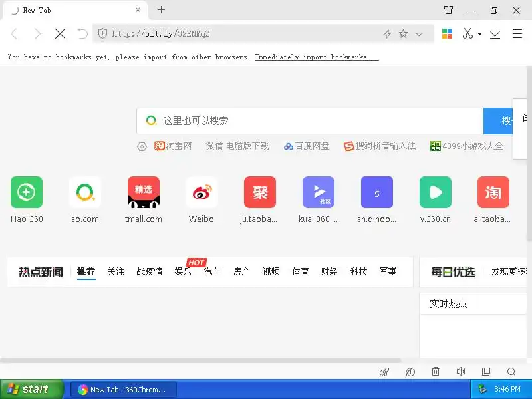Click the trash bin status icon
The image size is (532, 399).
pyautogui.click(x=436, y=372)
